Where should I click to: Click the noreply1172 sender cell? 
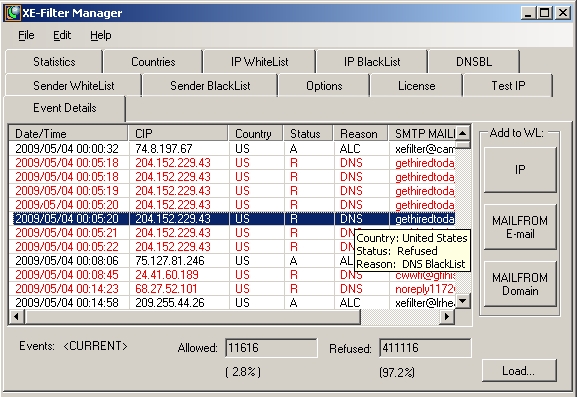click(x=422, y=288)
